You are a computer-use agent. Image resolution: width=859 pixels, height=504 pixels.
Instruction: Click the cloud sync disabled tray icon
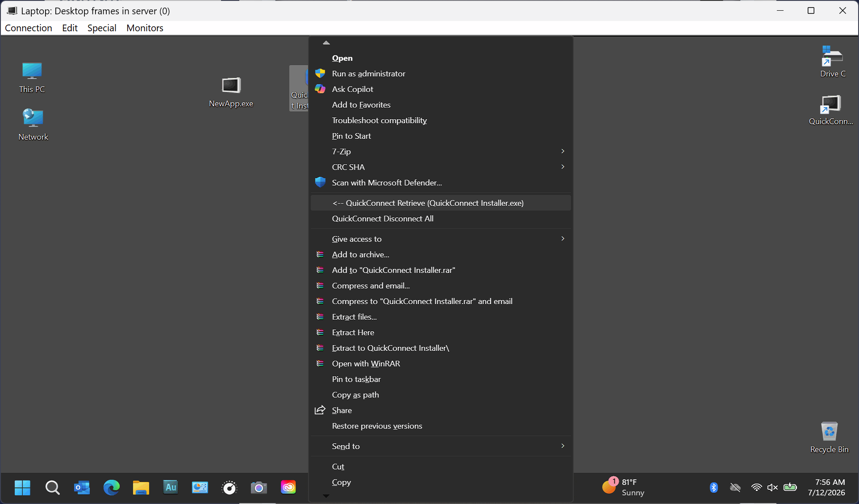(735, 487)
